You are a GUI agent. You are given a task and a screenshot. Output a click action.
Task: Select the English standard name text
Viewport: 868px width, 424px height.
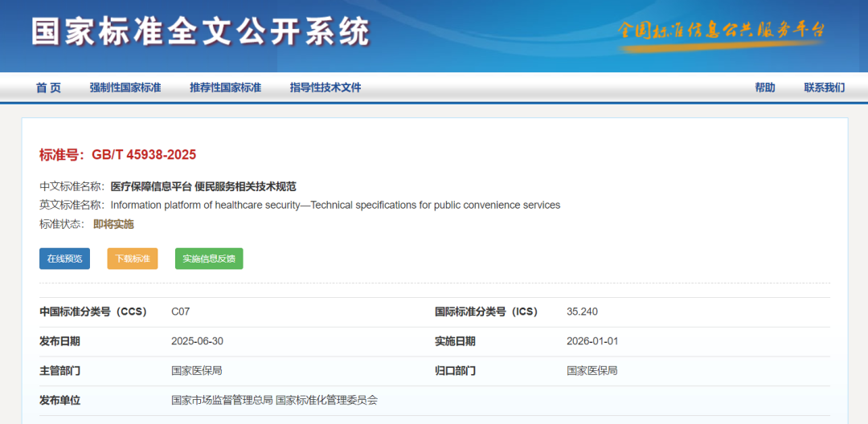(335, 205)
